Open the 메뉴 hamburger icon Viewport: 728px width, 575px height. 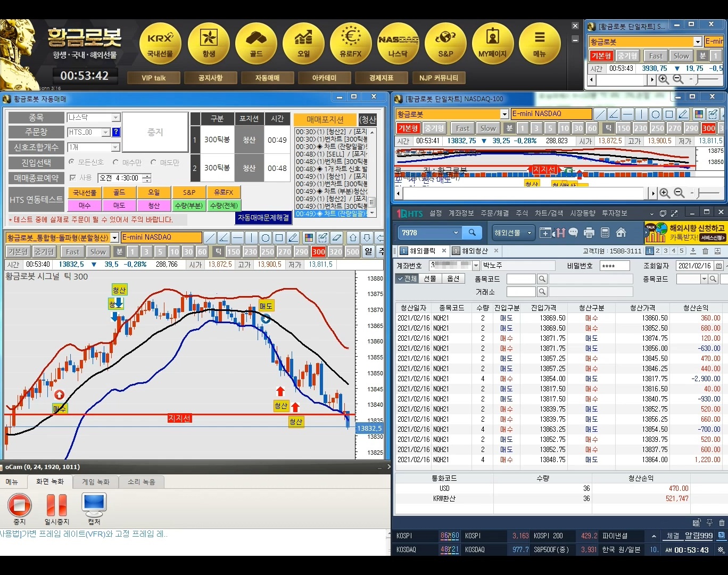coord(540,44)
